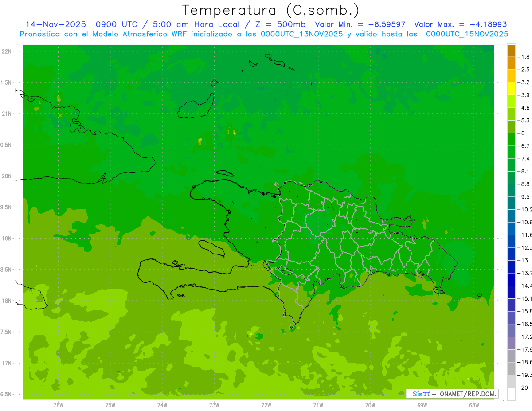Click the '19N' latitude label

tap(6, 239)
